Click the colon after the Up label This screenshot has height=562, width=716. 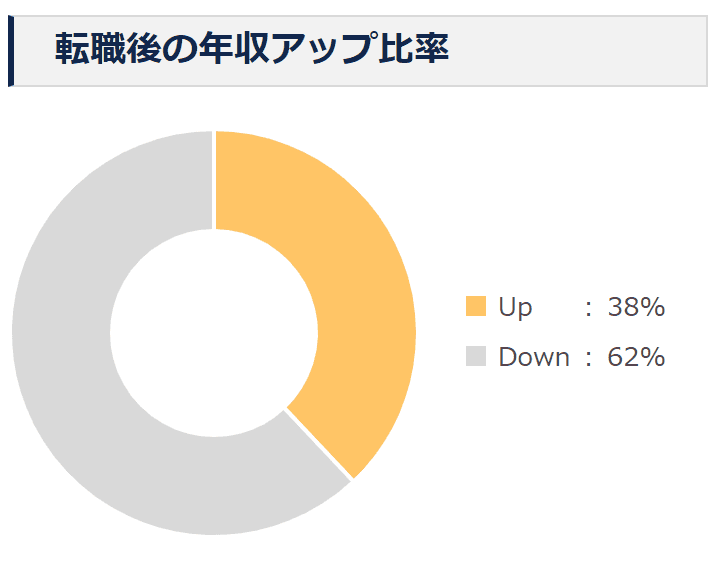point(589,307)
